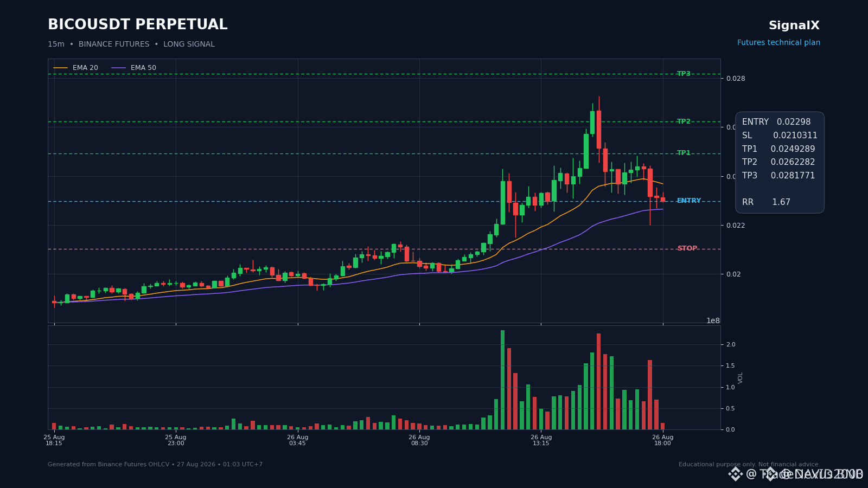This screenshot has height=488, width=868.
Task: Click the 2.0 volume axis label
Action: pyautogui.click(x=731, y=345)
